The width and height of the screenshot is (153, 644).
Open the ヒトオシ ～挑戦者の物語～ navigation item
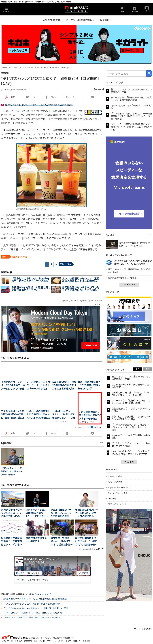[80, 20]
